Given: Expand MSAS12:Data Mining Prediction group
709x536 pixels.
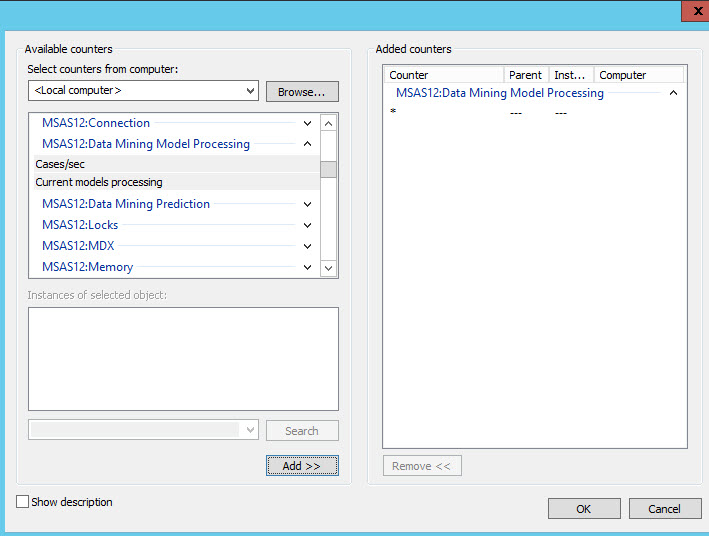Looking at the screenshot, I should point(307,204).
